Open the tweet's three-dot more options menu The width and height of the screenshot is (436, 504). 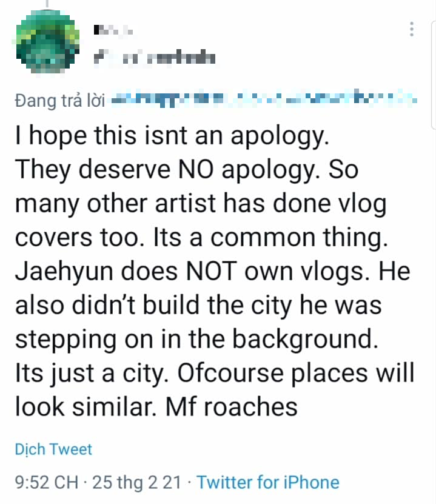coord(412,29)
